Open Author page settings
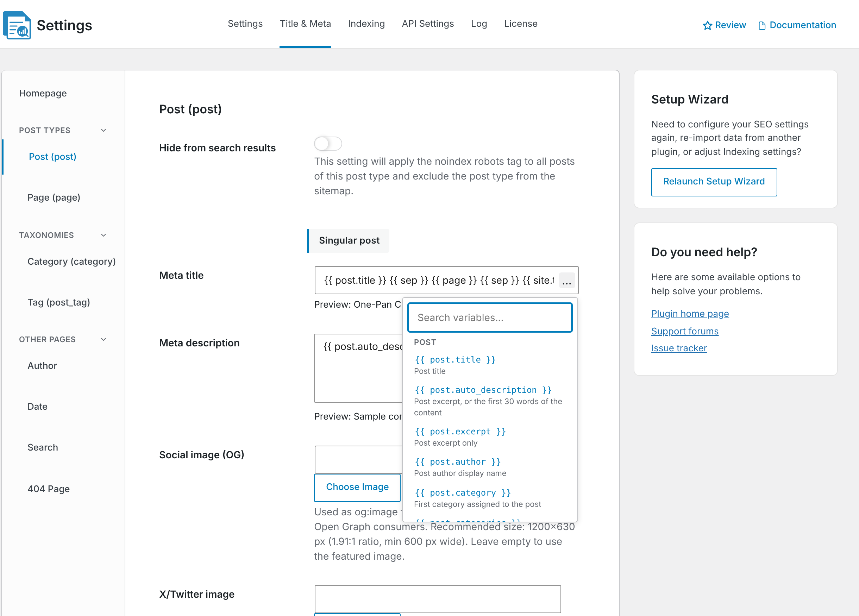The width and height of the screenshot is (859, 616). [42, 366]
